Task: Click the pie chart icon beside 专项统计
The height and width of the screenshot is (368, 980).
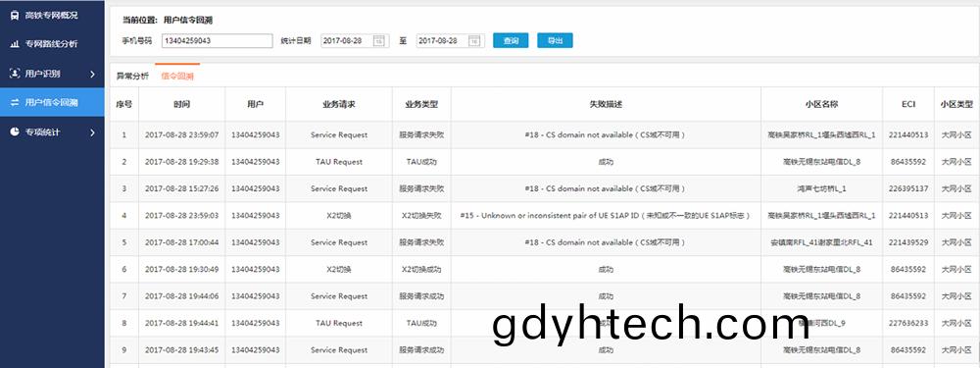Action: pyautogui.click(x=15, y=132)
